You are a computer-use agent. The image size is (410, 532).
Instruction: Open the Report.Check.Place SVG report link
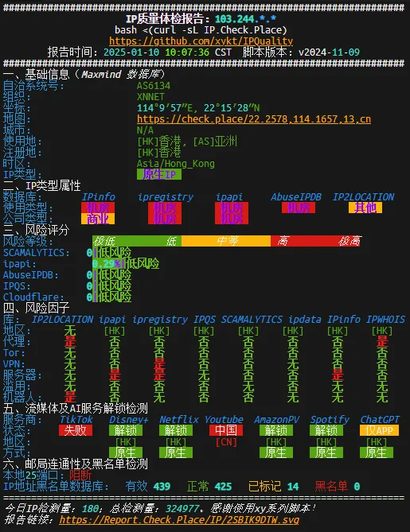[179, 520]
